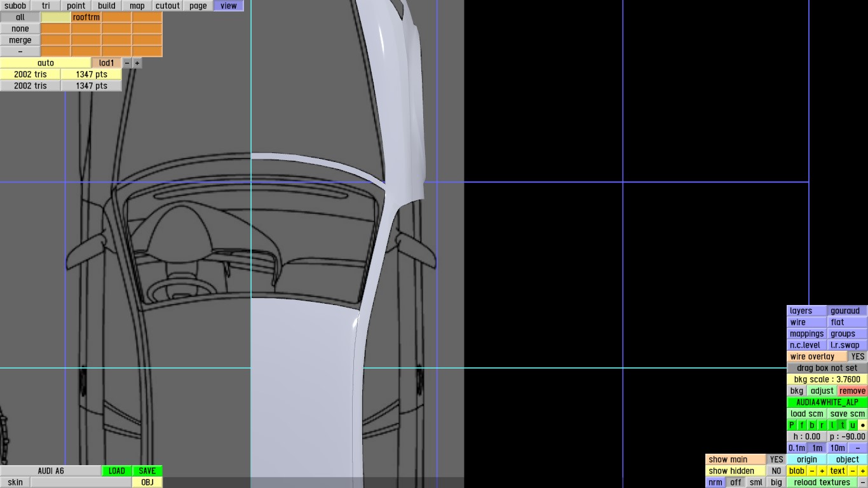Reload textures
Viewport: 868px width, 488px height.
(822, 482)
